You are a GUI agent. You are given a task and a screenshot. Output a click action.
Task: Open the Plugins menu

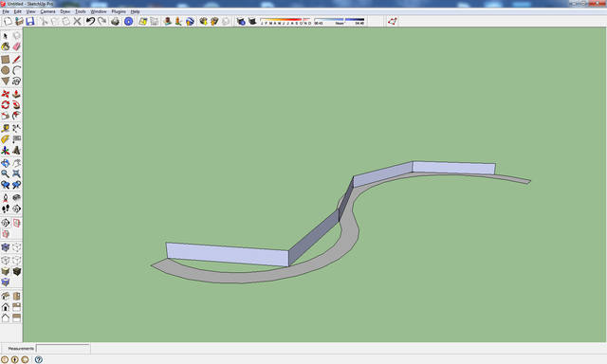point(119,11)
